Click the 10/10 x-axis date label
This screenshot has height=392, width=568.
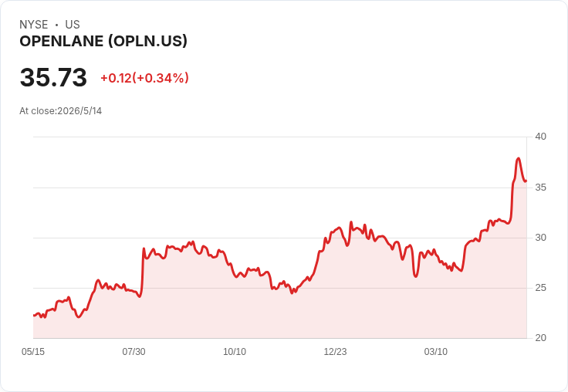point(235,351)
